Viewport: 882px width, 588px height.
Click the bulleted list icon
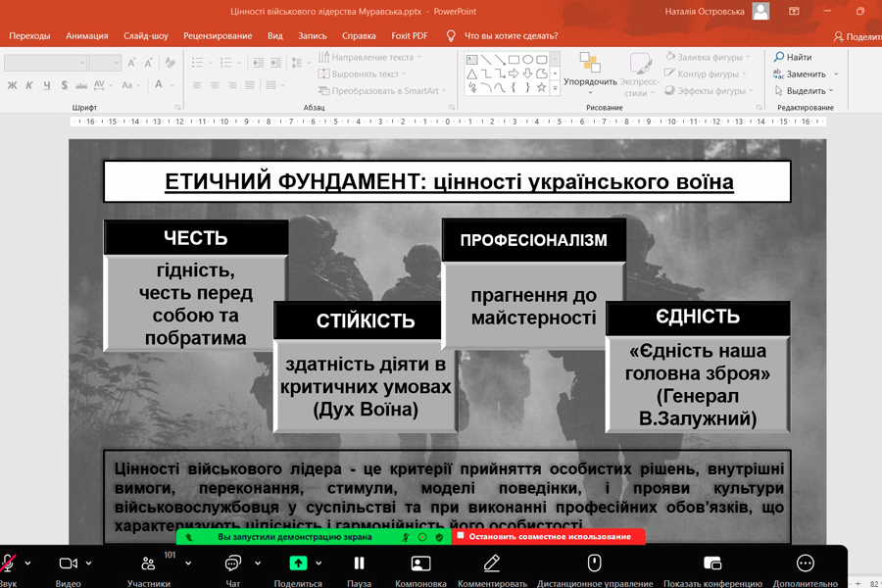coord(197,63)
